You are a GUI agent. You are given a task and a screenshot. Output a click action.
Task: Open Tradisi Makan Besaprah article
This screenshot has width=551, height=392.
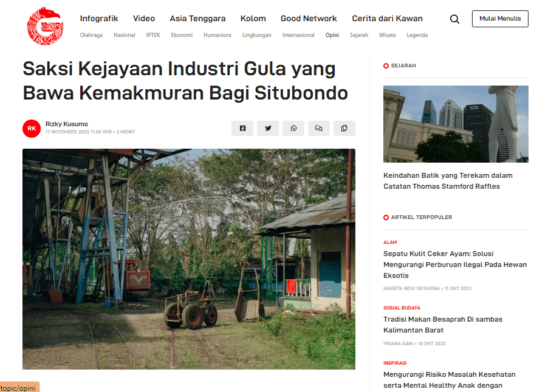coord(443,325)
